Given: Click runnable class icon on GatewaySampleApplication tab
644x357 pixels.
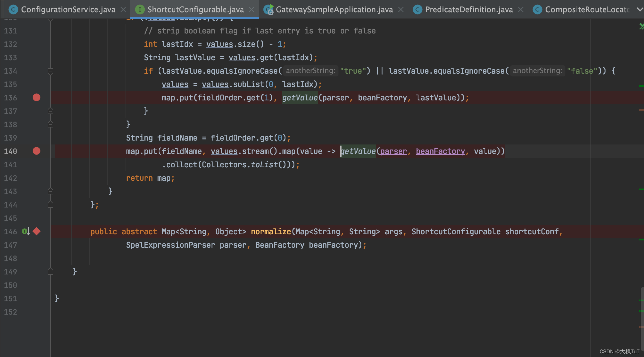Looking at the screenshot, I should coord(269,10).
